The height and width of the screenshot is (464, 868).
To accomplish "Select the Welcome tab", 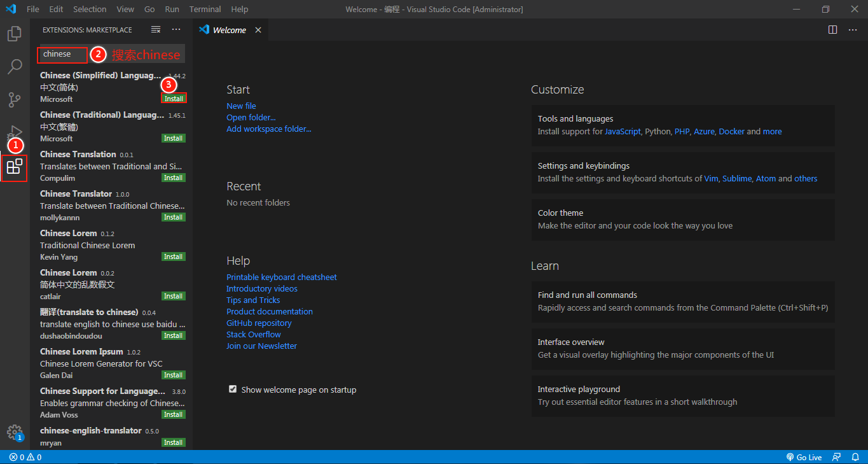I will click(x=230, y=30).
